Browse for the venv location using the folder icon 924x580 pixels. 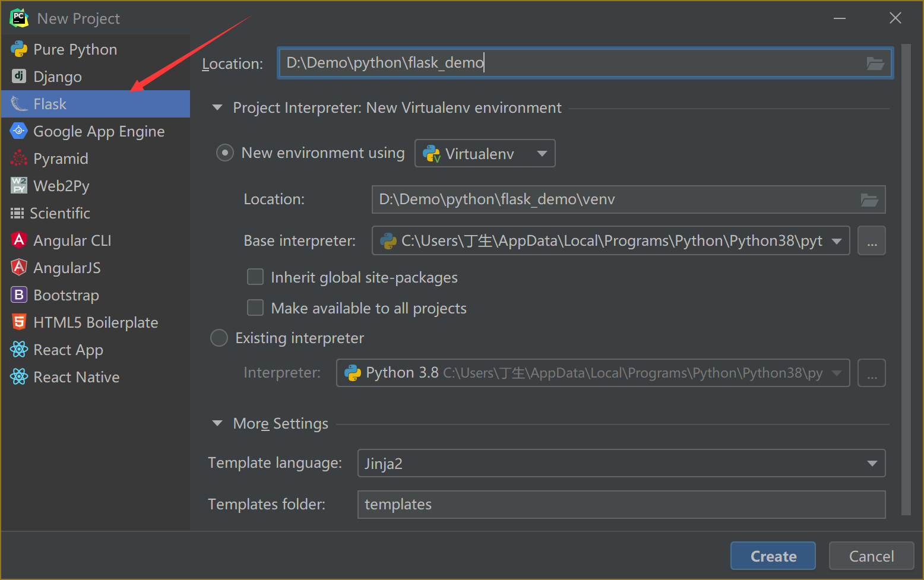(x=869, y=200)
